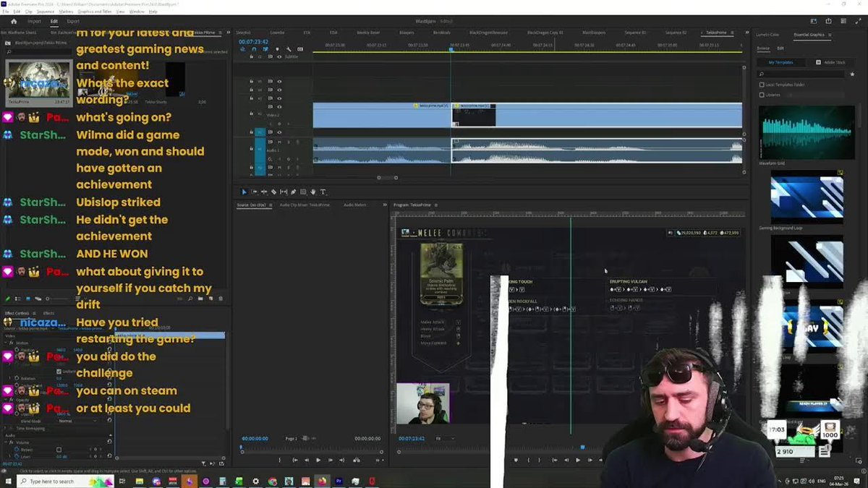Open Timeline Display Settings wrench

pyautogui.click(x=289, y=49)
